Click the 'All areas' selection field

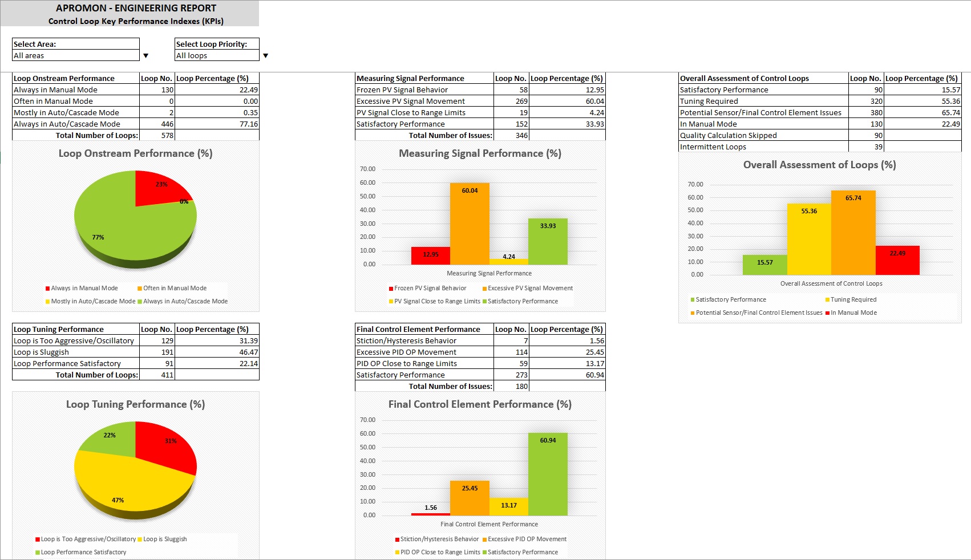76,55
